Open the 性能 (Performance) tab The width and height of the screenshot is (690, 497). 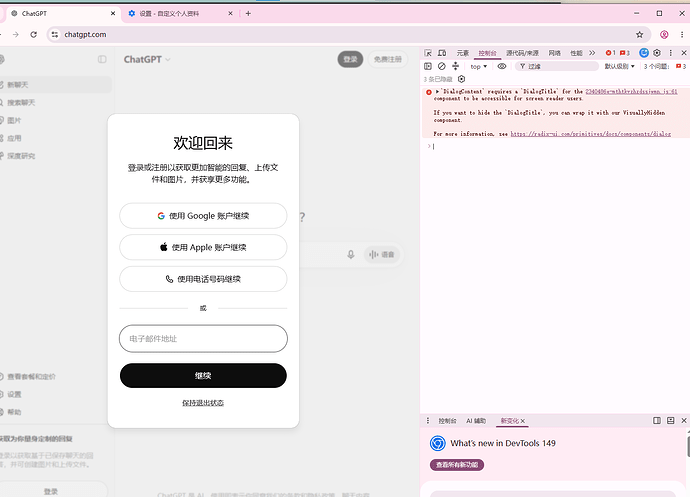(x=576, y=53)
